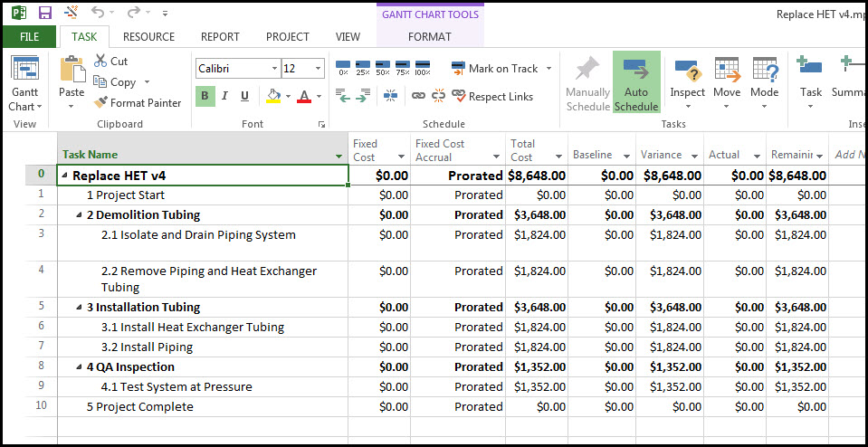Screen dimensions: 868x447
Task: Click the Undo arrow icon
Action: click(x=98, y=12)
